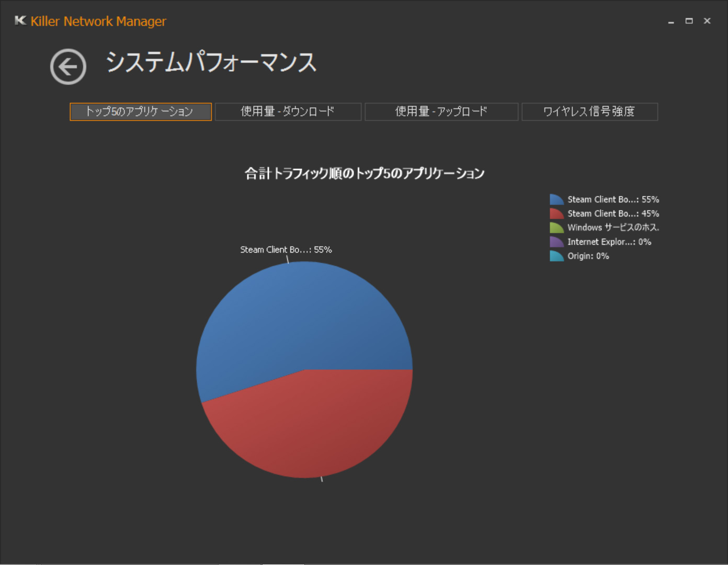Click the blue legend swatch for Steam 55%
Image resolution: width=728 pixels, height=565 pixels.
click(x=556, y=199)
